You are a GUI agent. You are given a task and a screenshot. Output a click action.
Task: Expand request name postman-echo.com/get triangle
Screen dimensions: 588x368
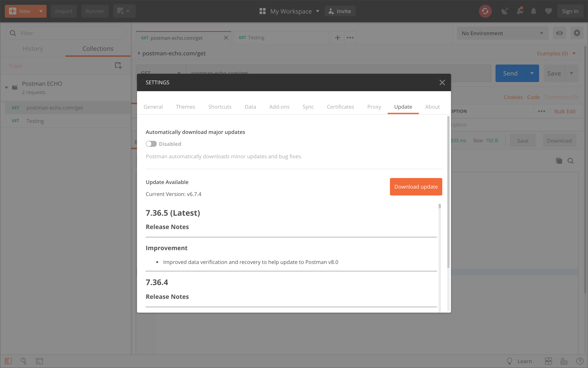click(x=139, y=53)
